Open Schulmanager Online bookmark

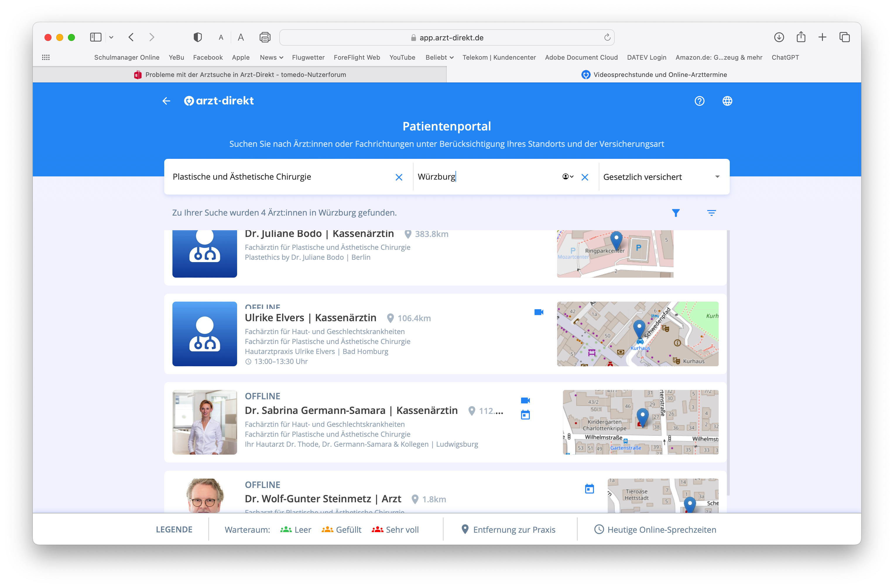[127, 57]
